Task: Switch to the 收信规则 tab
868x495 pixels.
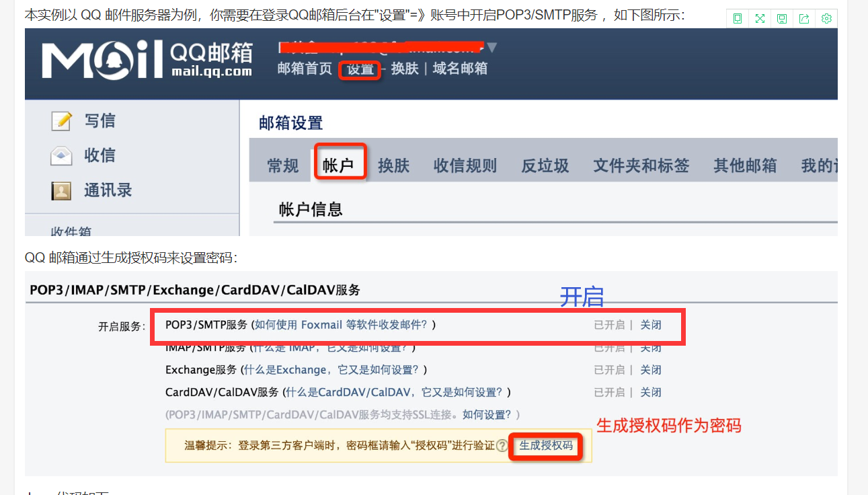Action: pos(465,165)
